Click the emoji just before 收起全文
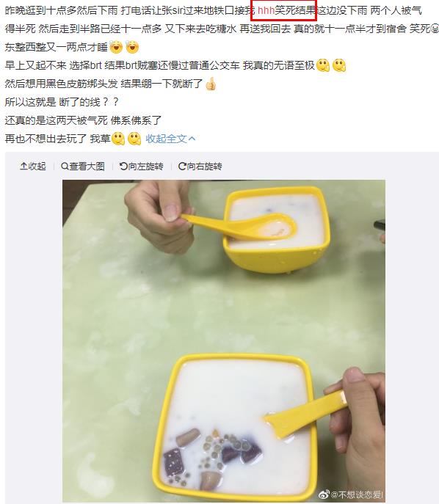Image resolution: width=439 pixels, height=504 pixels. pos(134,139)
